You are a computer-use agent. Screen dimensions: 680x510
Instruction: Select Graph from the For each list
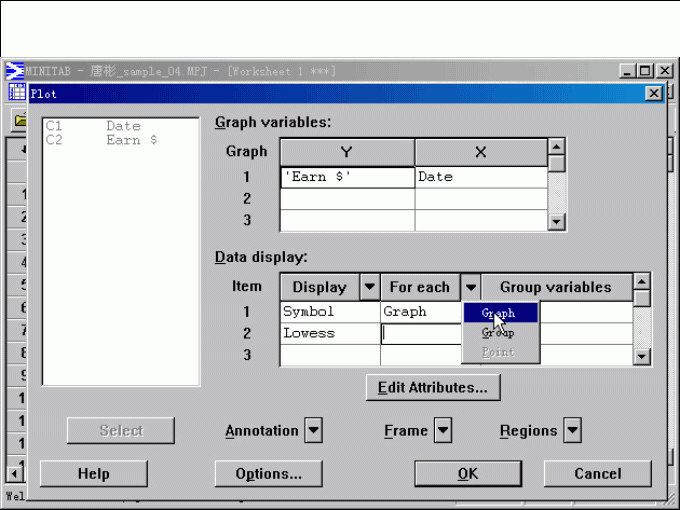tap(500, 313)
